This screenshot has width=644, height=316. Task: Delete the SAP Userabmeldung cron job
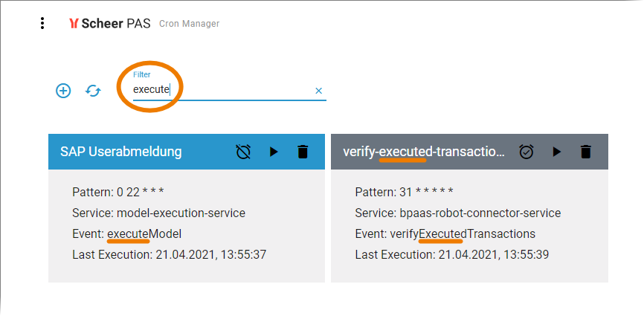pyautogui.click(x=303, y=152)
